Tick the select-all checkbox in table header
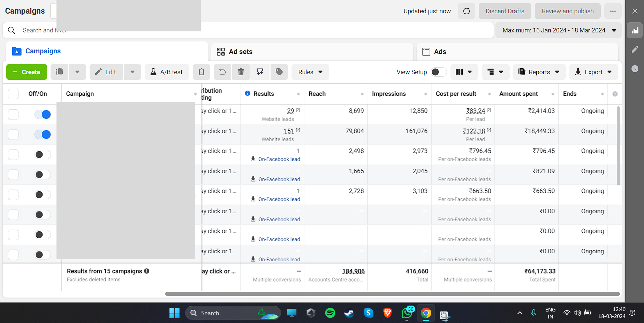 (x=13, y=94)
